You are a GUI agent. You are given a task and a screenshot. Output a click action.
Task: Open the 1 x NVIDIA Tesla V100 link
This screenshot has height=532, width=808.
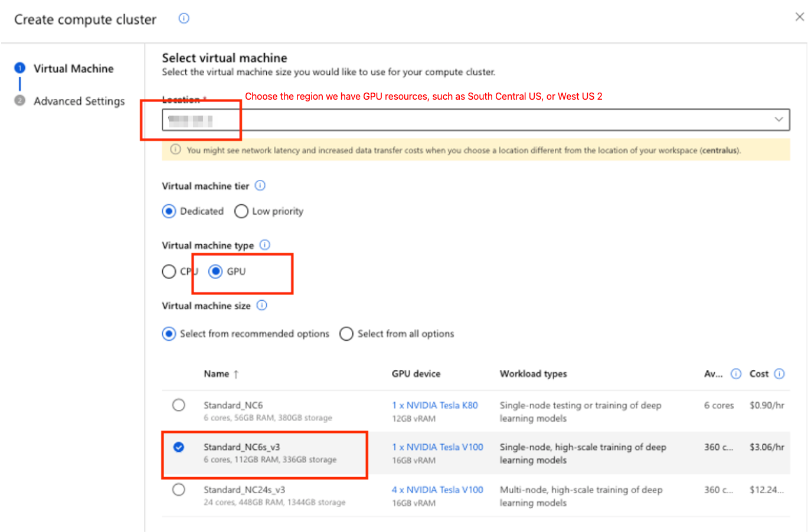(437, 447)
